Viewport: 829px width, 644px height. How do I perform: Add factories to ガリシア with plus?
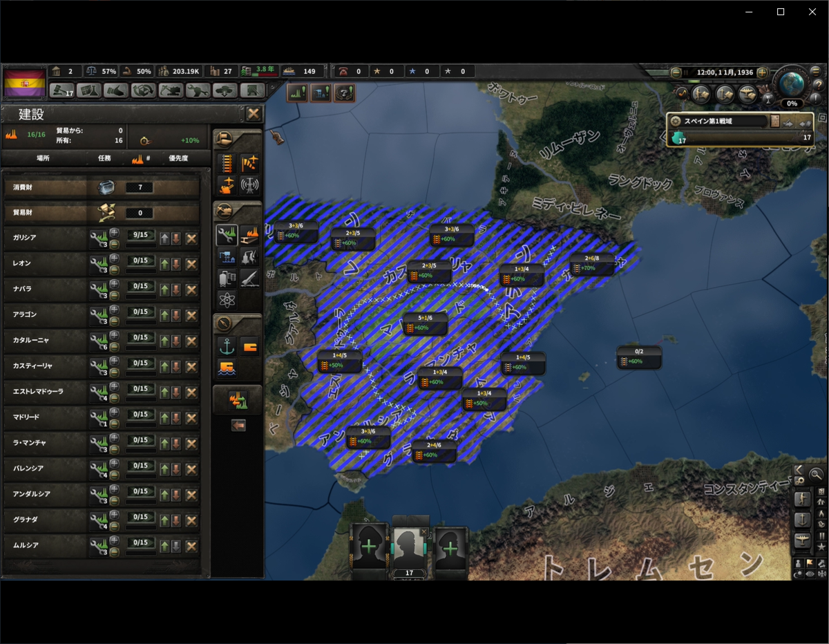(114, 232)
